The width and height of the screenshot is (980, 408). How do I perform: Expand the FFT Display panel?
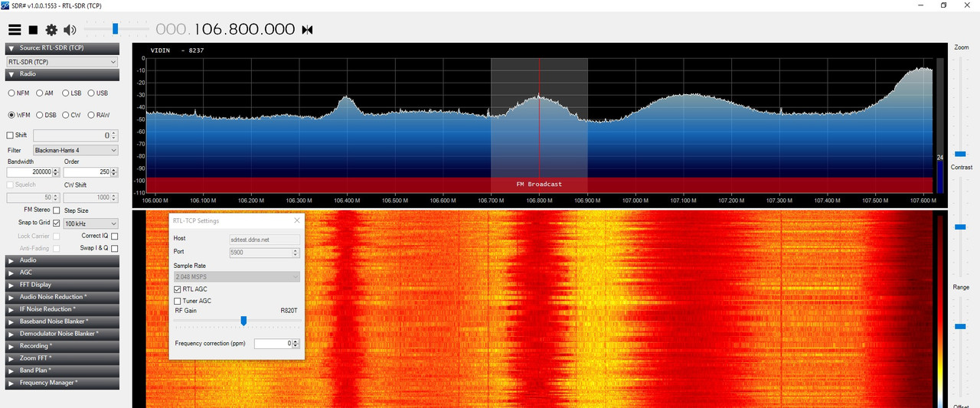[62, 285]
